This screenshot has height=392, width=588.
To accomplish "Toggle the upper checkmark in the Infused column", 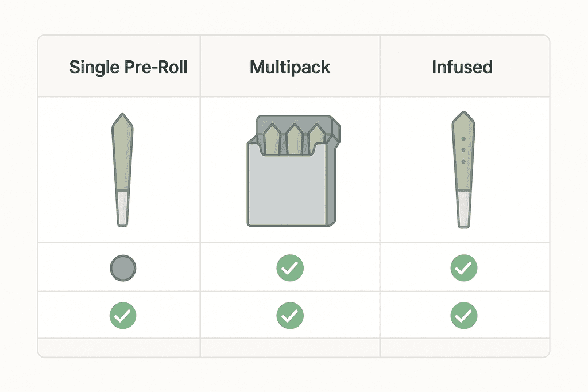I will (463, 267).
